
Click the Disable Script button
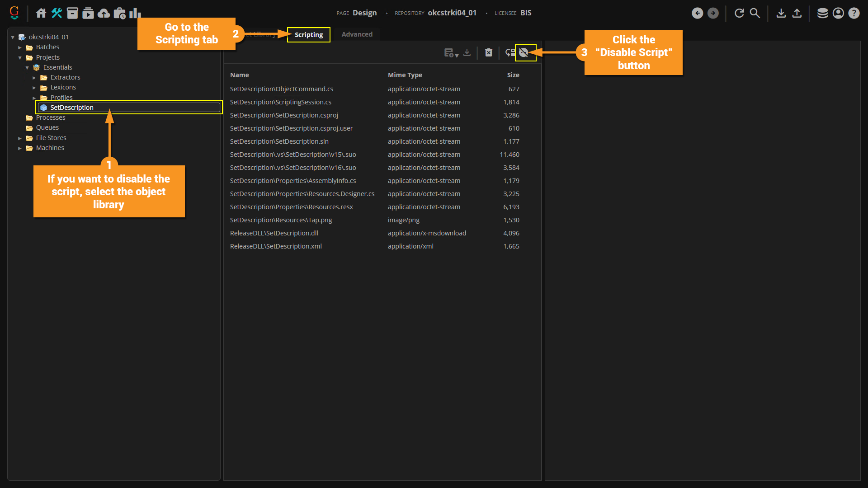[524, 53]
